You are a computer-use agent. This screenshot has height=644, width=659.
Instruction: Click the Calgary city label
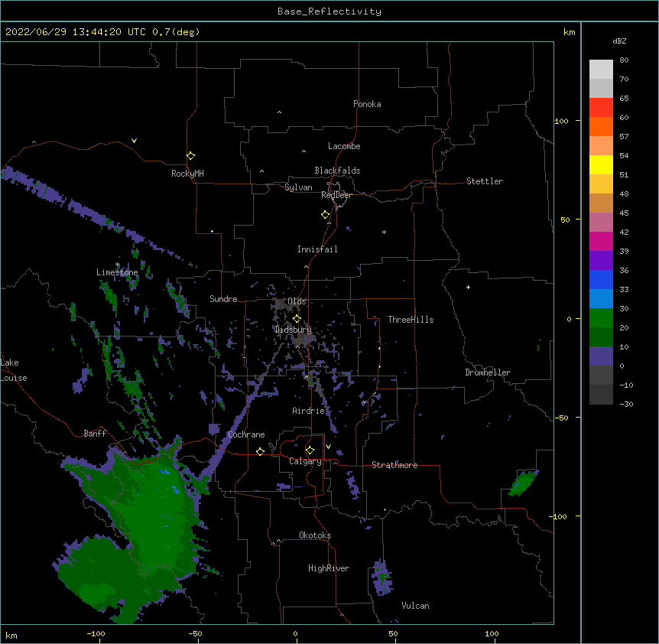[x=306, y=461]
